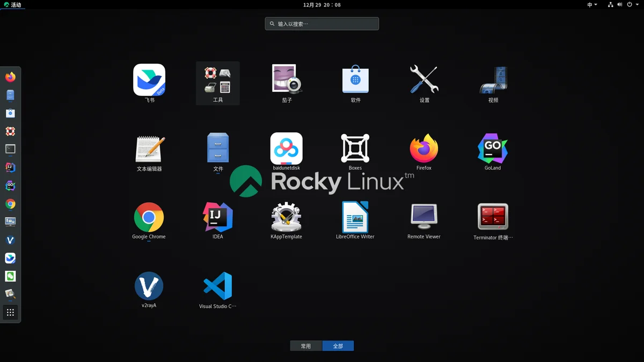This screenshot has height=362, width=644.
Task: Open WeChat icon in the dock
Action: click(x=10, y=276)
